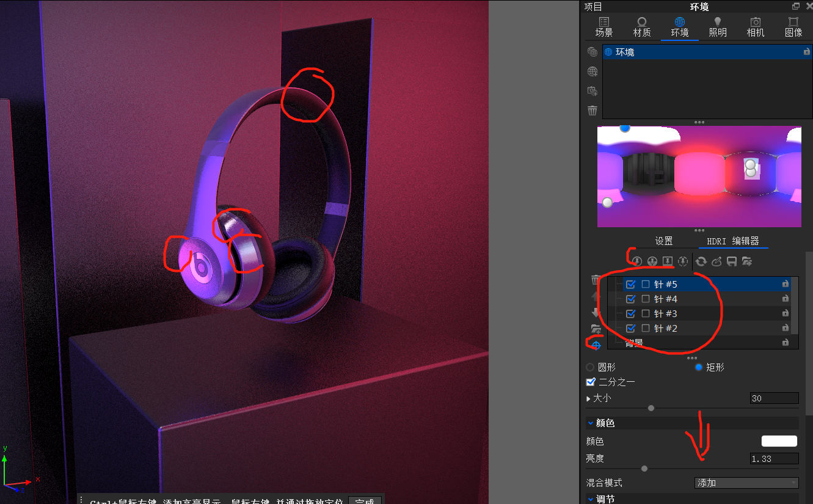Undock the project panel with the float icon
813x504 pixels.
[796, 6]
